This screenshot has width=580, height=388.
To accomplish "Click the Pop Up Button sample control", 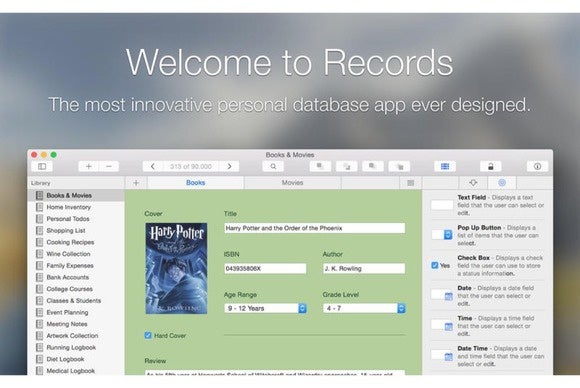I will (442, 235).
